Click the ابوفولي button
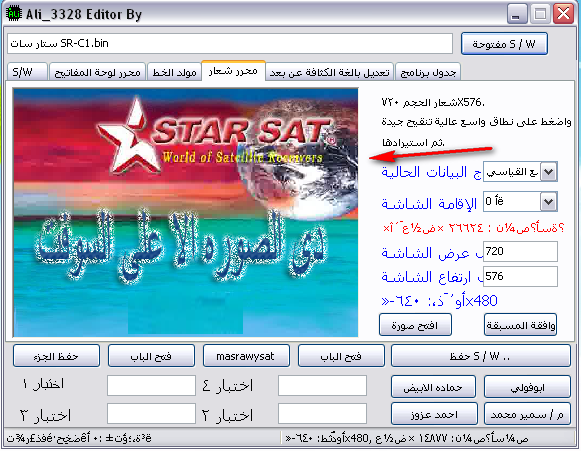This screenshot has height=451, width=581. (x=527, y=387)
